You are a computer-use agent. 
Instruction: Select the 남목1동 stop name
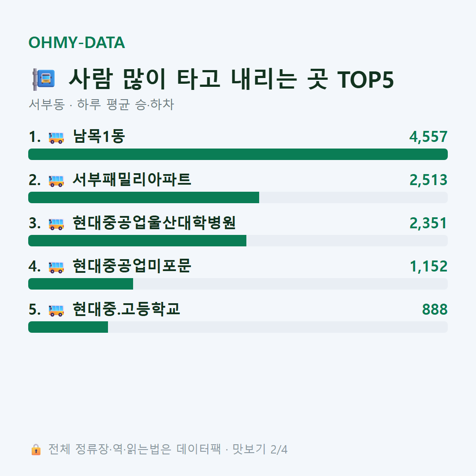(x=99, y=136)
